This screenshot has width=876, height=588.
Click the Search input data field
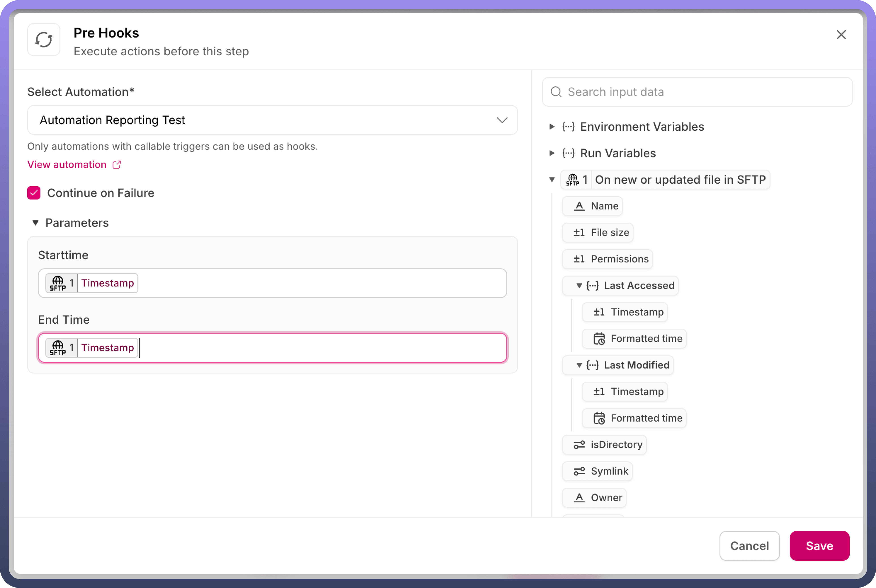[701, 92]
